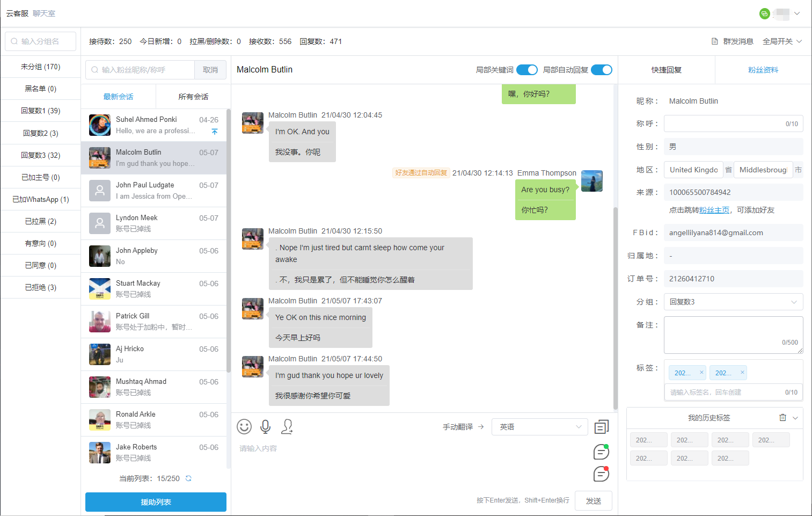Click the 手动翻译 label
The width and height of the screenshot is (812, 516).
tap(458, 427)
